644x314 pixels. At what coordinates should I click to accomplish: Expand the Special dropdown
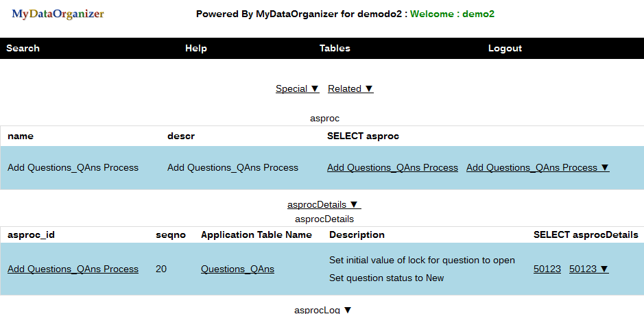click(297, 89)
